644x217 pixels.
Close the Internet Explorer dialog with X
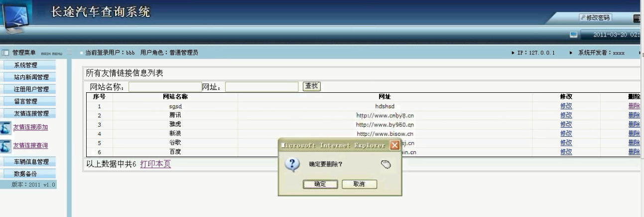(x=394, y=146)
